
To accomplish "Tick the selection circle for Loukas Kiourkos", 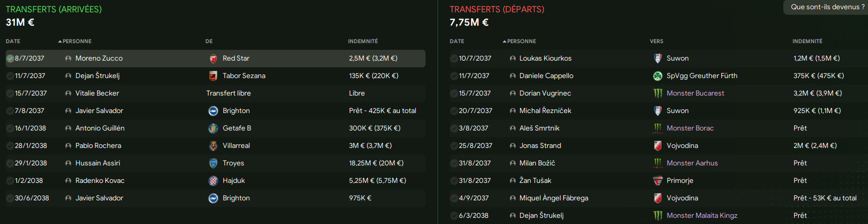I will pos(454,59).
